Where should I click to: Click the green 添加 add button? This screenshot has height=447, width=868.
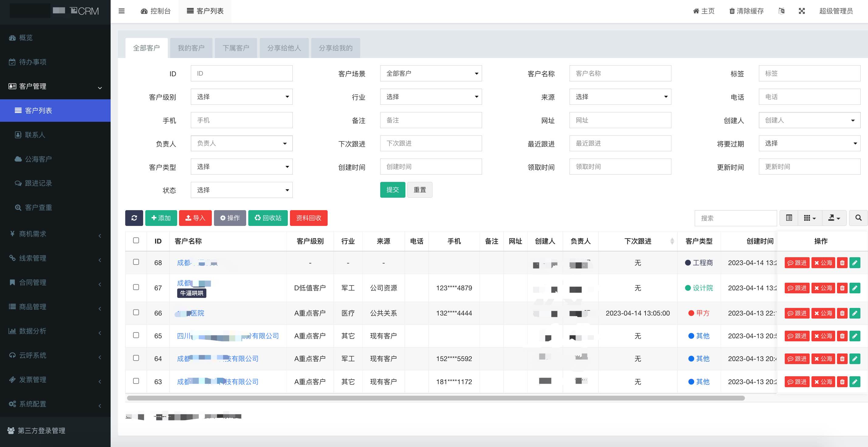pyautogui.click(x=161, y=218)
